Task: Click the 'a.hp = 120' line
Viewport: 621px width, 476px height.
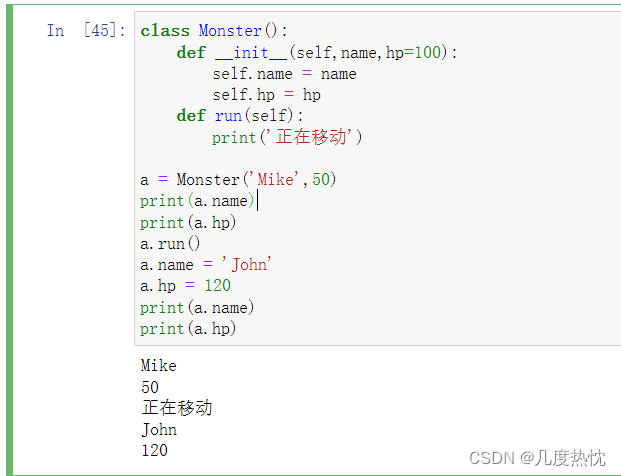Action: click(x=185, y=286)
